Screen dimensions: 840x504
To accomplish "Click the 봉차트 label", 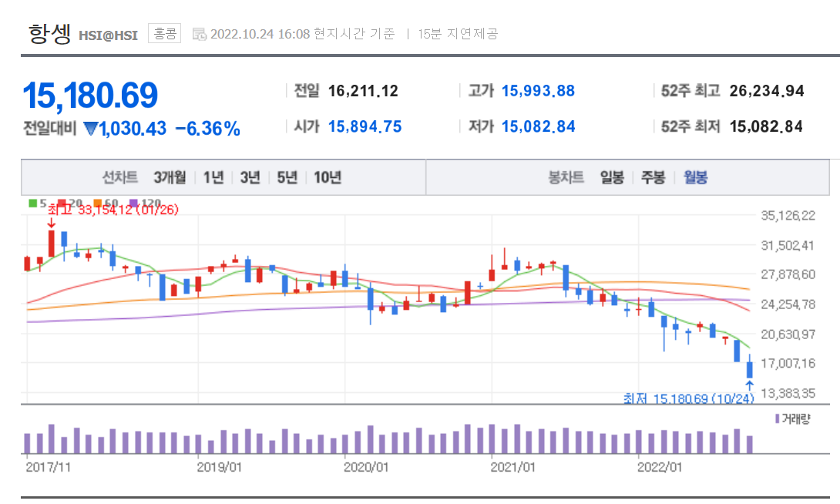I will pyautogui.click(x=566, y=177).
